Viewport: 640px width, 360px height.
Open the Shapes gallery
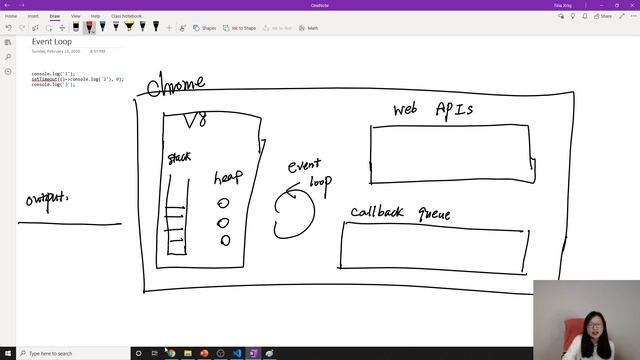pos(204,28)
